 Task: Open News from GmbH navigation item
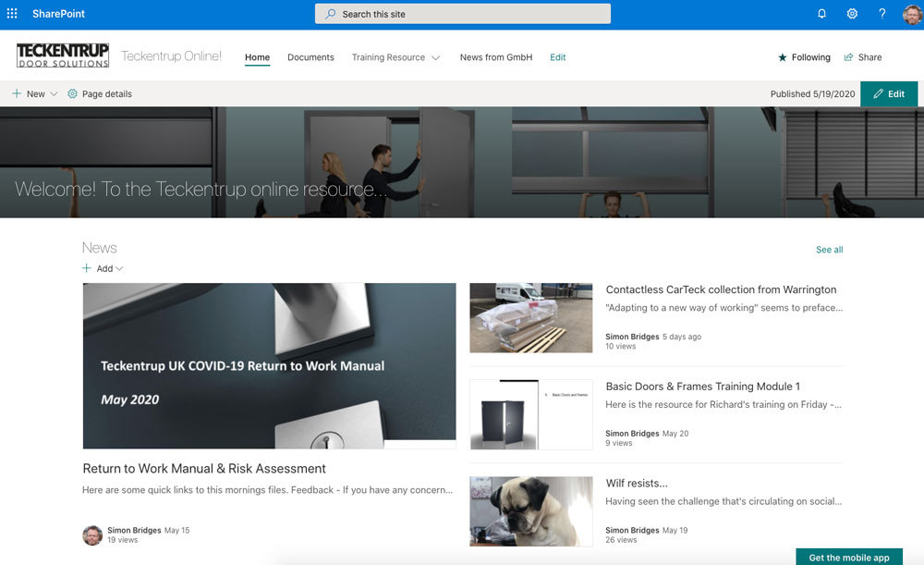point(496,57)
